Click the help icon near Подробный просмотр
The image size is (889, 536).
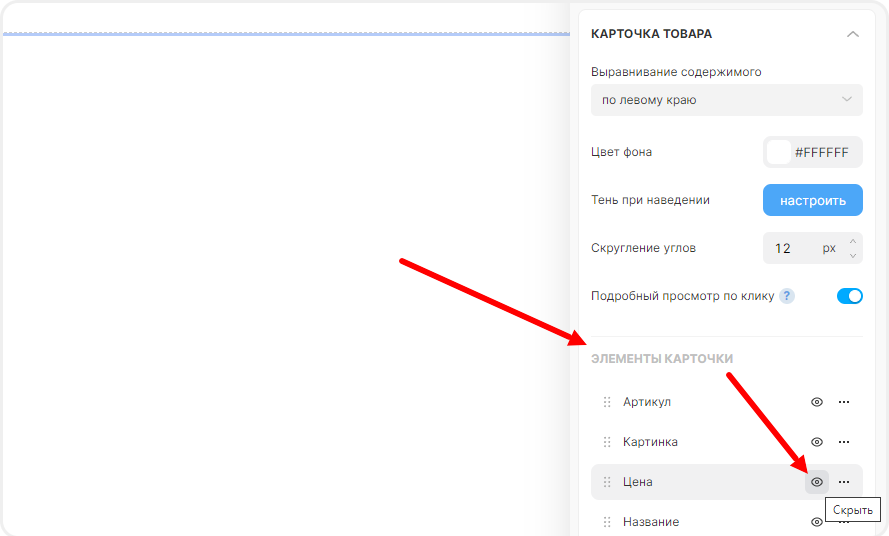pyautogui.click(x=787, y=296)
